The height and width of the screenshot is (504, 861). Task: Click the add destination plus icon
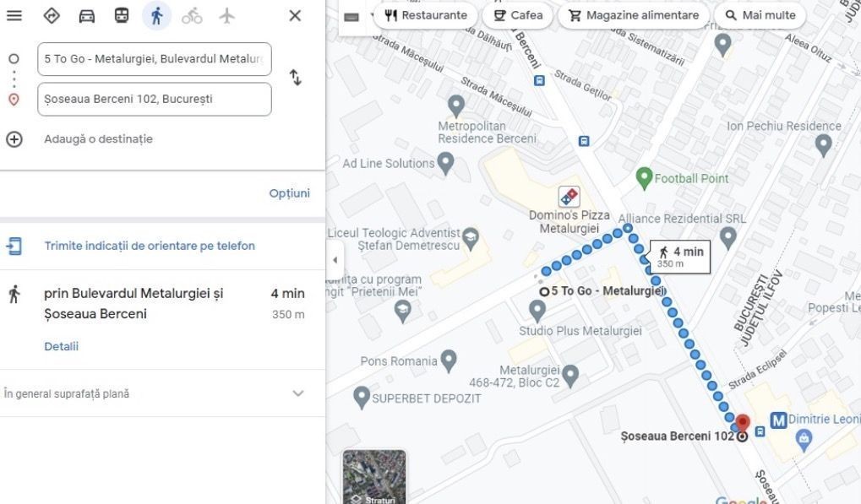pyautogui.click(x=14, y=139)
